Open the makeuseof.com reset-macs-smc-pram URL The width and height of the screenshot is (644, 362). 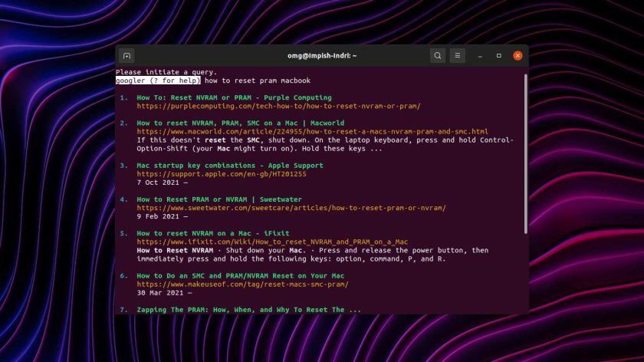[242, 285]
